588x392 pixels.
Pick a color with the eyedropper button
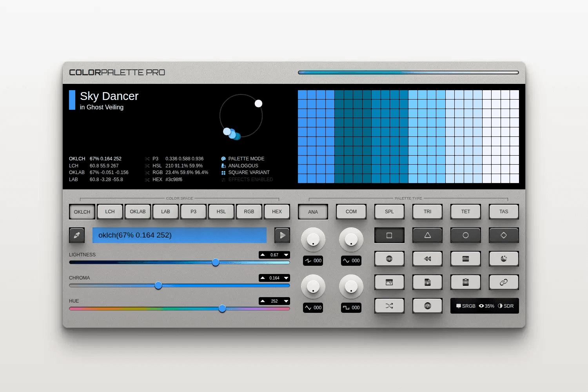point(77,235)
